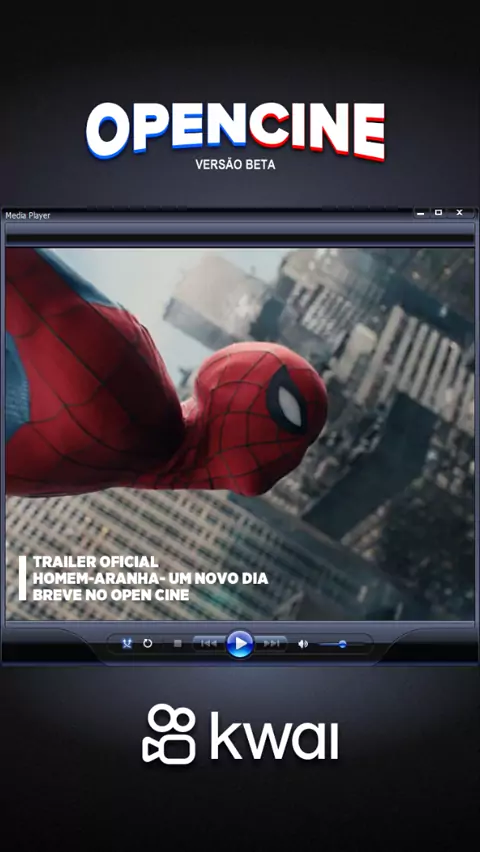Select the TRAILER OFICIAL caption line
Screen dimensions: 480x852
point(96,561)
